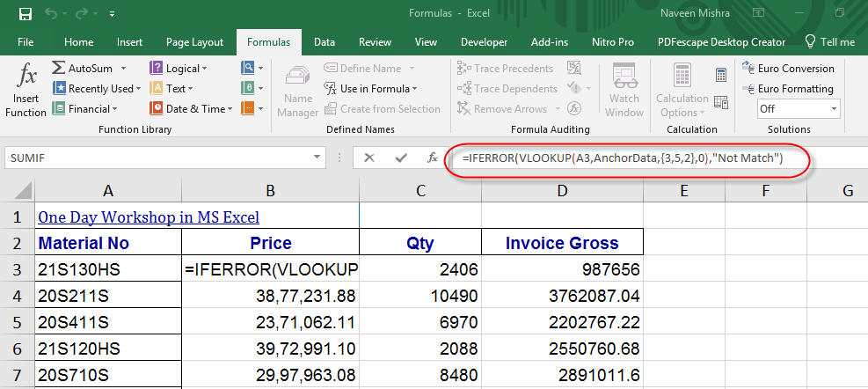Open the Add-ins tab
This screenshot has width=868, height=389.
coord(549,42)
